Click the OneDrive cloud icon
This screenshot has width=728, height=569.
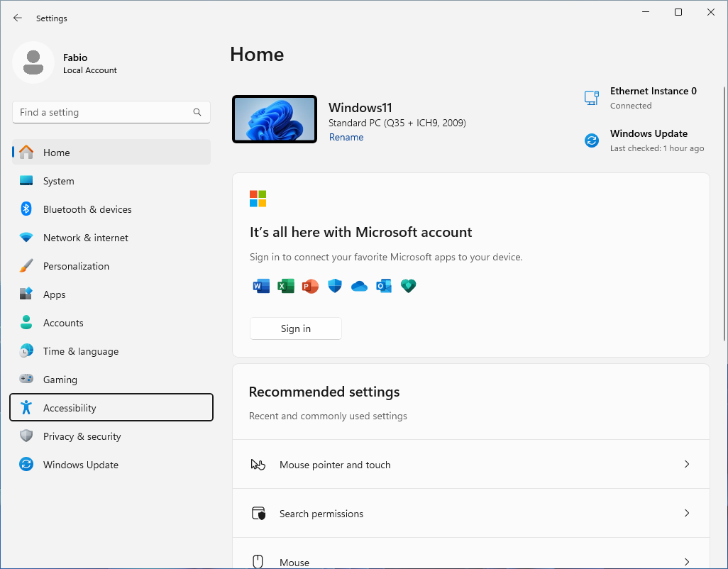tap(359, 287)
